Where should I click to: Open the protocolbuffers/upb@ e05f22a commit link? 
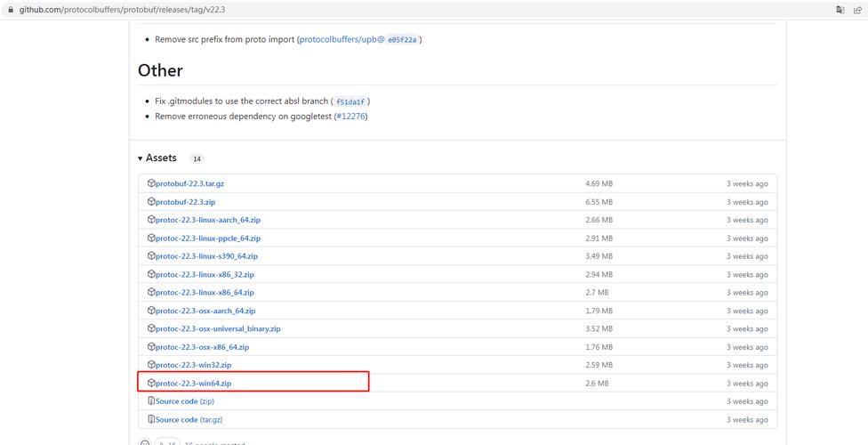[x=358, y=40]
